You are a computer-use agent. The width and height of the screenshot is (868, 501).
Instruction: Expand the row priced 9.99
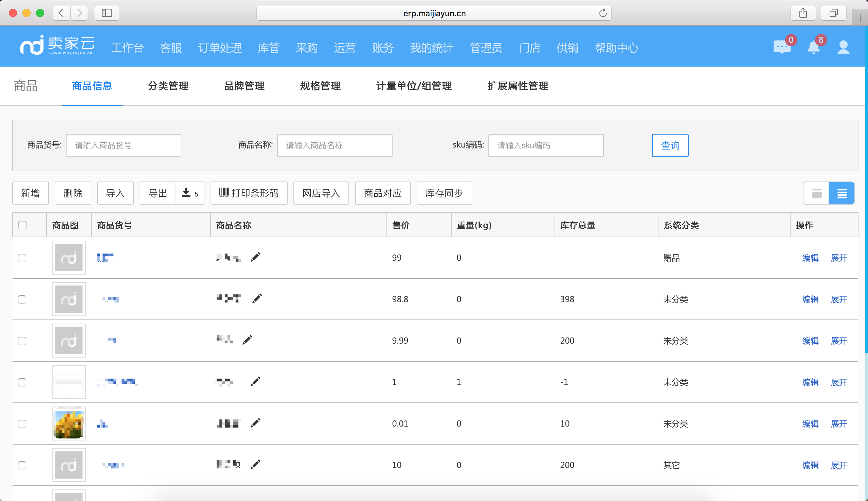839,341
